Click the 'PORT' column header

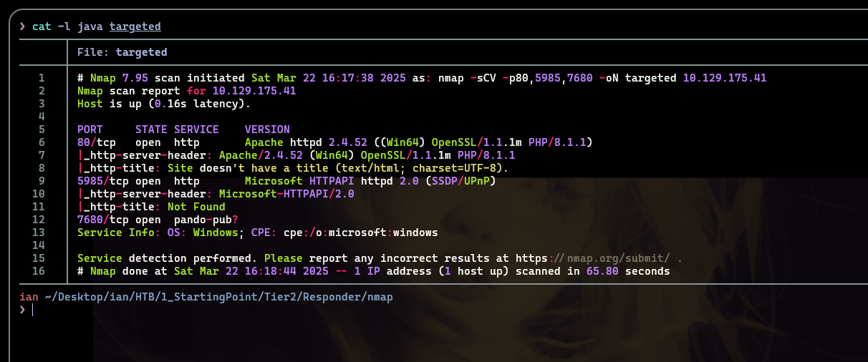pyautogui.click(x=90, y=129)
